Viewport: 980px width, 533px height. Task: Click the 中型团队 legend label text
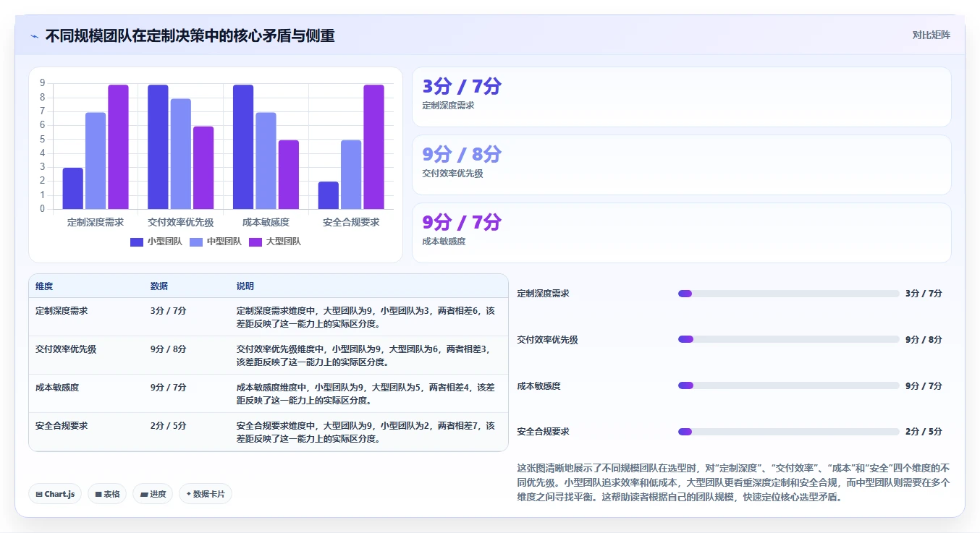(224, 242)
